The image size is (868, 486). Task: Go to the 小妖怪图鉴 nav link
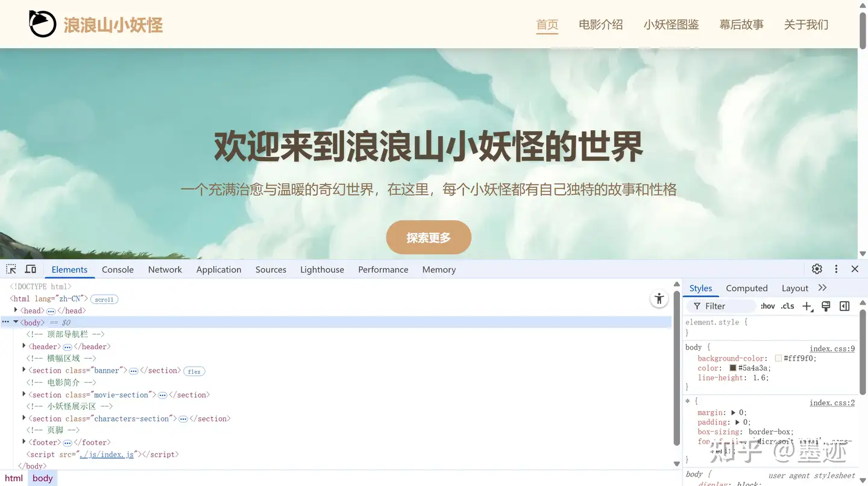click(671, 25)
